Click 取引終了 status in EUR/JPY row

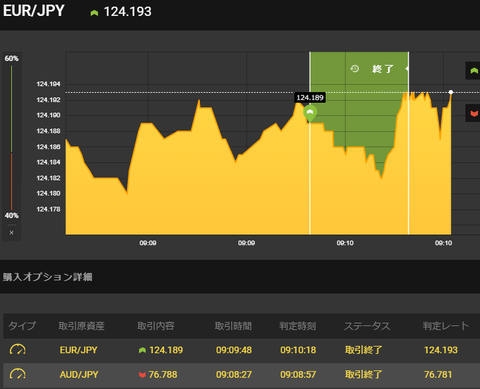[x=364, y=350]
